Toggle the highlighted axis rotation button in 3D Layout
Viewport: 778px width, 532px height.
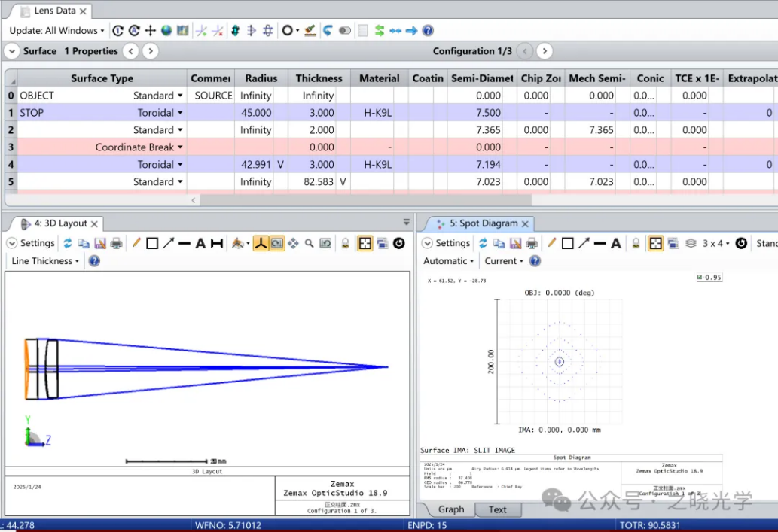pos(261,243)
